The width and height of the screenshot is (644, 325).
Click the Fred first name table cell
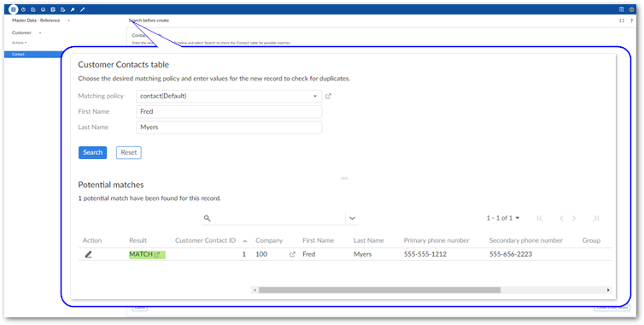click(309, 255)
